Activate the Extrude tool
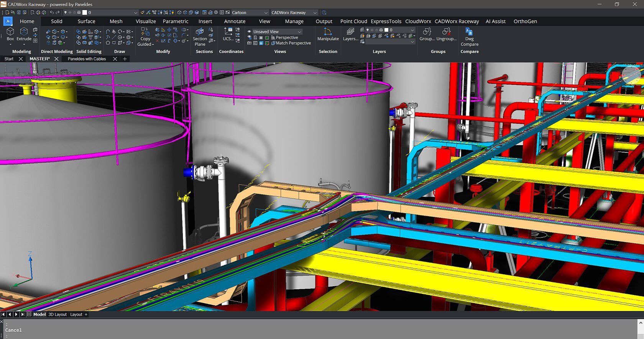Screen dimensions: 644x339 coord(24,34)
